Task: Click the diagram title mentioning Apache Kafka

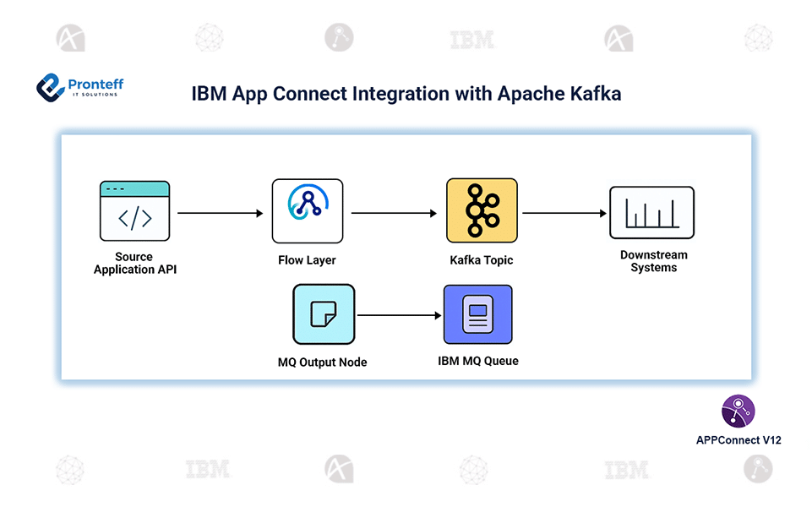Action: (x=406, y=94)
